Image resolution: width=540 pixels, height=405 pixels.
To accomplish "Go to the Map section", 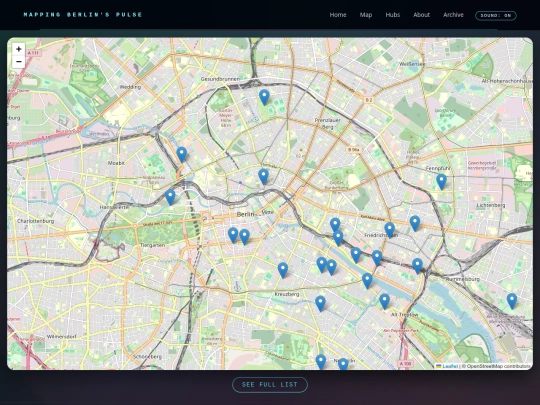I will 366,15.
